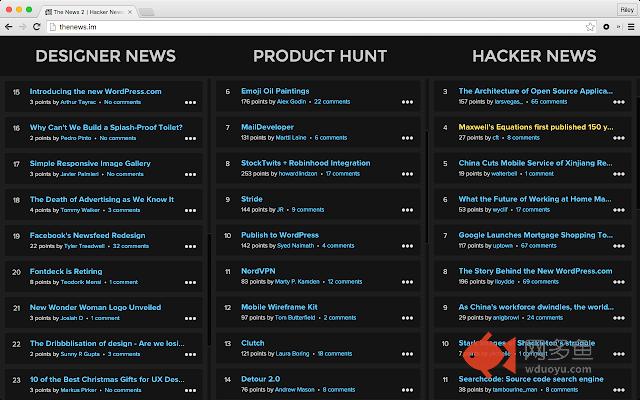Go back with browser back arrow
This screenshot has height=400, width=640.
tap(8, 27)
